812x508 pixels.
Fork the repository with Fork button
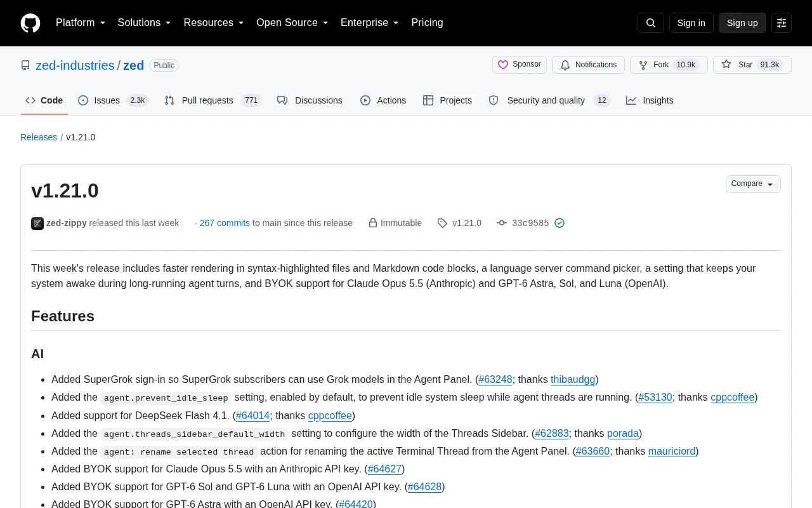669,65
